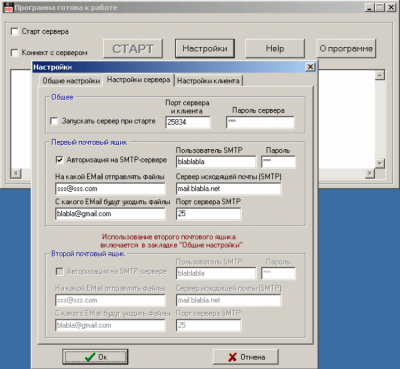Viewport: 400px width, 369px height.
Task: Click second mailbox SMTP port field
Action: [208, 325]
